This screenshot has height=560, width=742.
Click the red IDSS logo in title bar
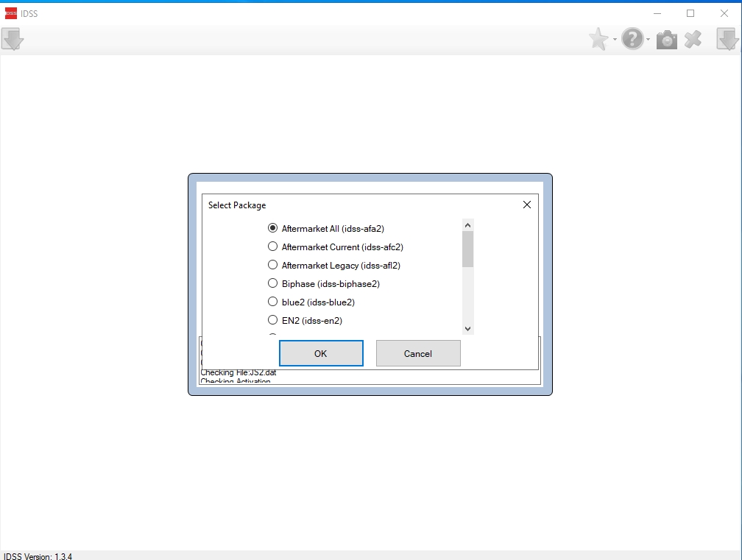(10, 13)
